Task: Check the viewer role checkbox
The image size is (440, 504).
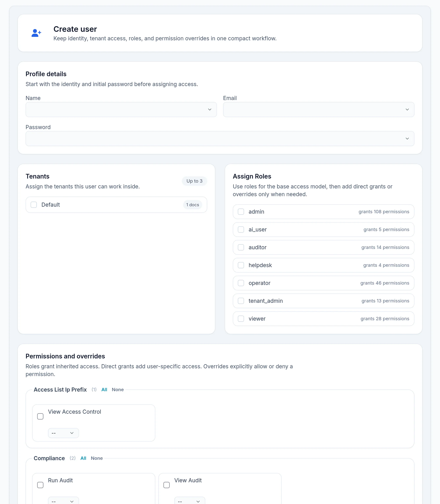Action: click(x=241, y=319)
